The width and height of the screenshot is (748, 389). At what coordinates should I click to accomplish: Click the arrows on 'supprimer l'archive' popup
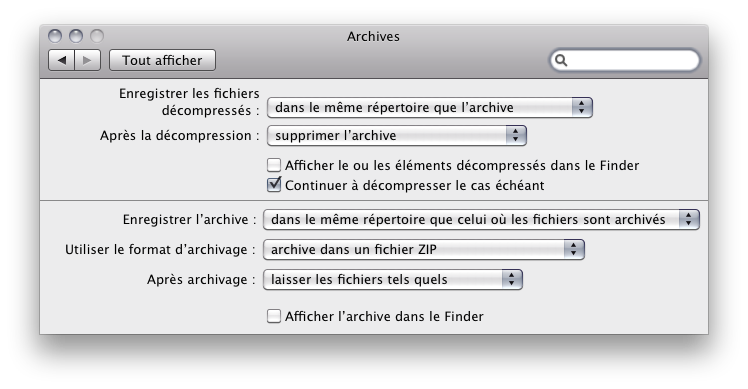pyautogui.click(x=516, y=136)
